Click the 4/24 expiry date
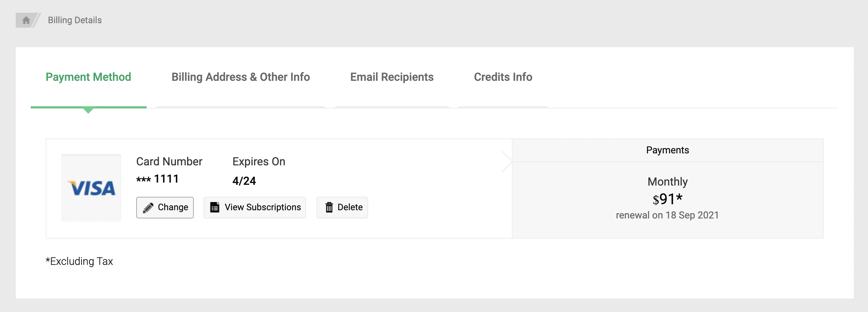The width and height of the screenshot is (868, 312). [244, 181]
